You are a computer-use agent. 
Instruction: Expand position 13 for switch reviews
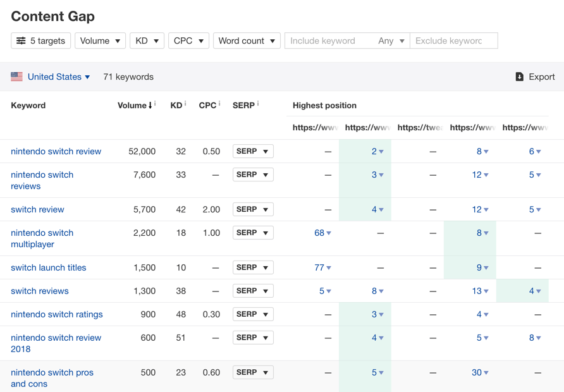pos(480,291)
